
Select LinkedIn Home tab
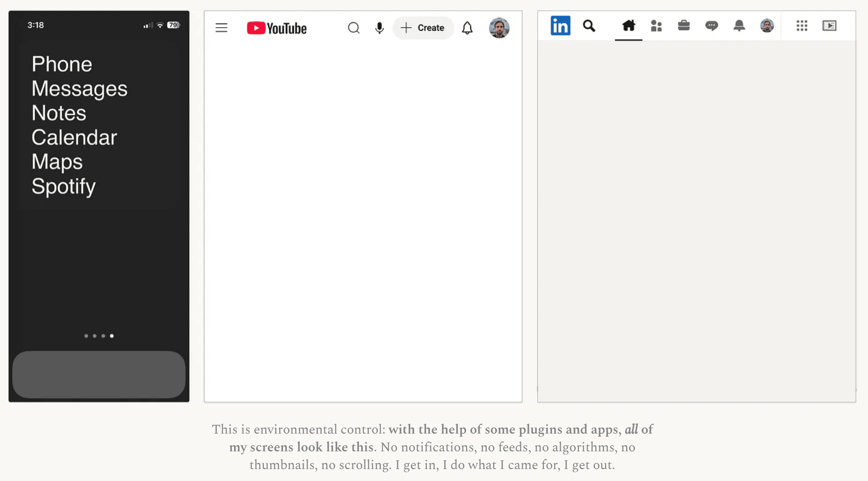(628, 26)
